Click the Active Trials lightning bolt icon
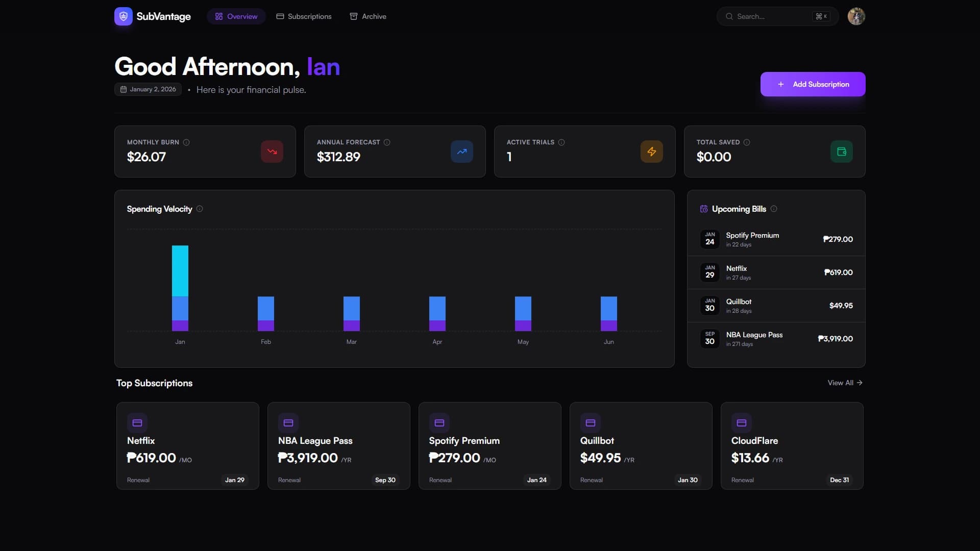Image resolution: width=980 pixels, height=551 pixels. click(x=651, y=151)
